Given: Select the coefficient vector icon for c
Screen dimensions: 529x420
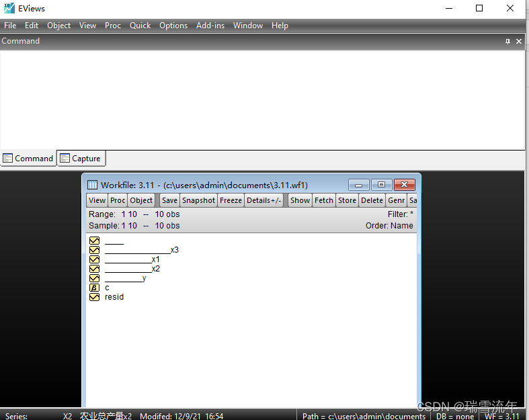Looking at the screenshot, I should pos(95,288).
